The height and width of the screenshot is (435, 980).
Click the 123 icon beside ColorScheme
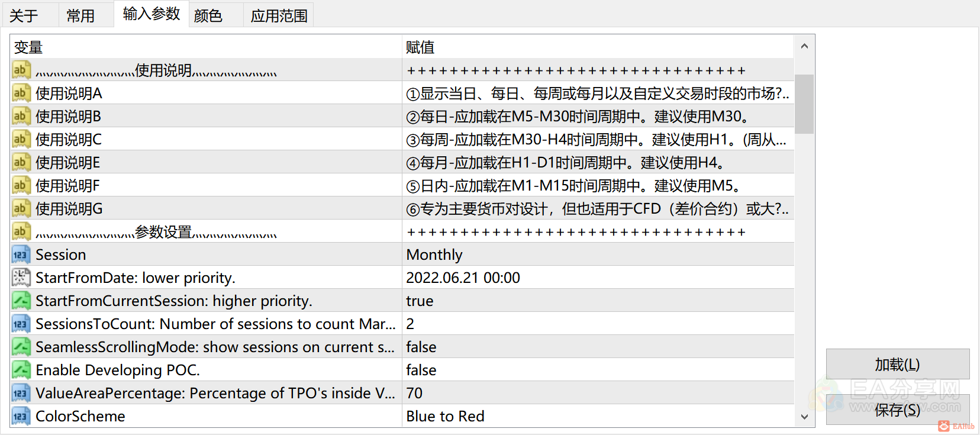21,415
